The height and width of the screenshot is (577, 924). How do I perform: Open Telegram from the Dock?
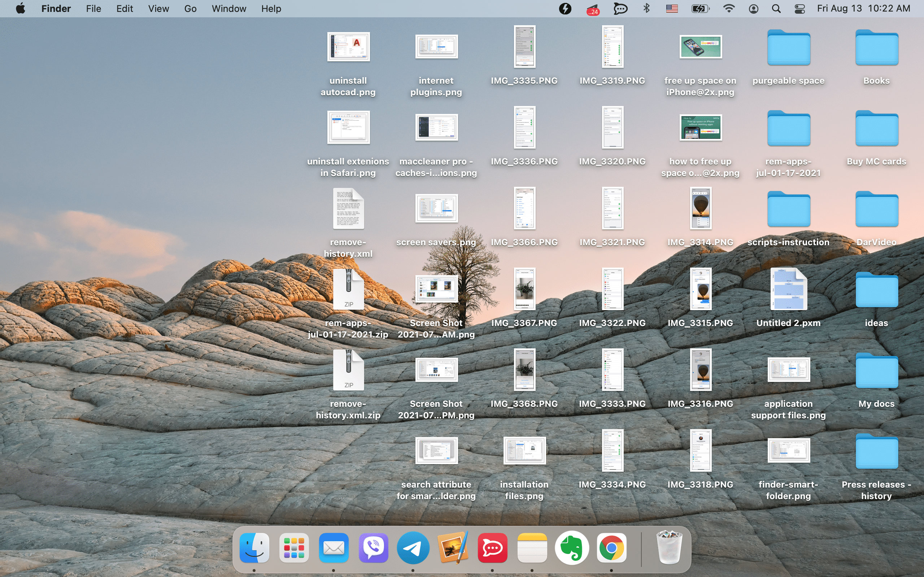413,547
